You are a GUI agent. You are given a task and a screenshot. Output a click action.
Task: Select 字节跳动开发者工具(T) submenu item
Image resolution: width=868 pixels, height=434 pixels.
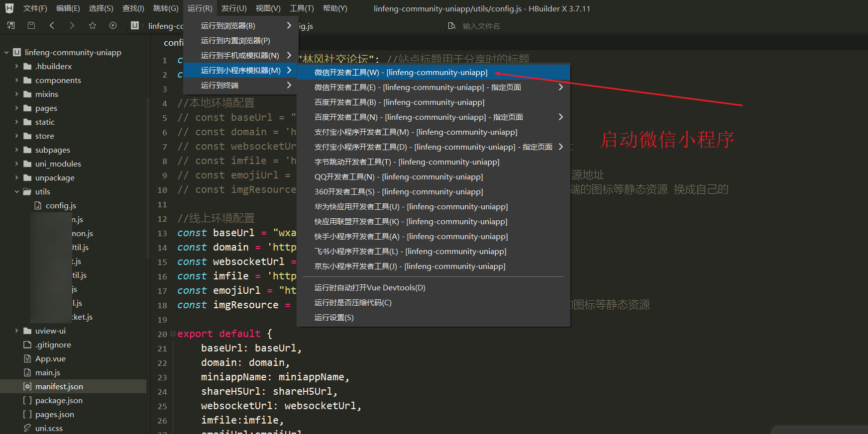[434, 162]
